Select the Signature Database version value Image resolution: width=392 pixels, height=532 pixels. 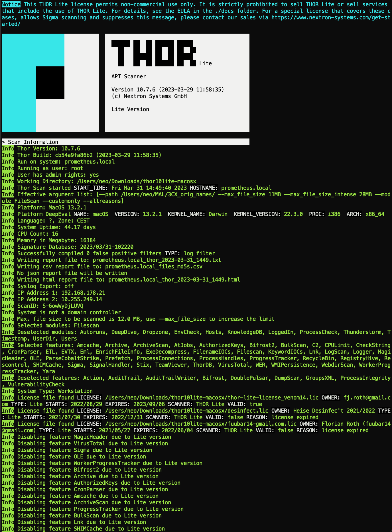(x=107, y=247)
